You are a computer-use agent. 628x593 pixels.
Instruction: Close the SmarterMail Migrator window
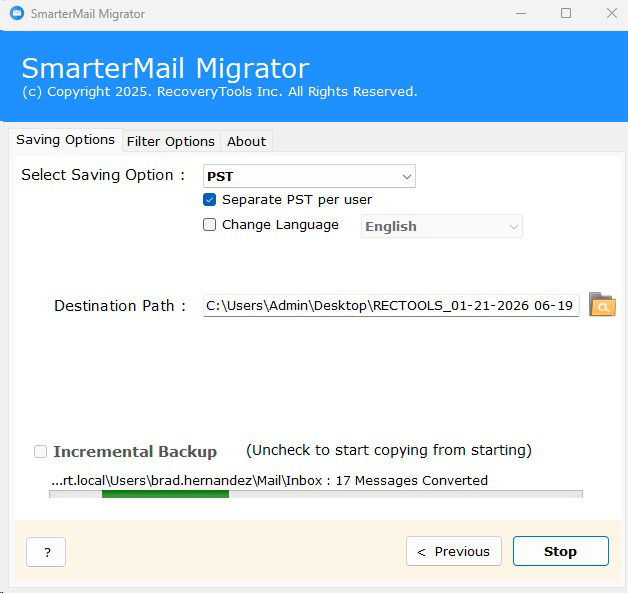[612, 13]
